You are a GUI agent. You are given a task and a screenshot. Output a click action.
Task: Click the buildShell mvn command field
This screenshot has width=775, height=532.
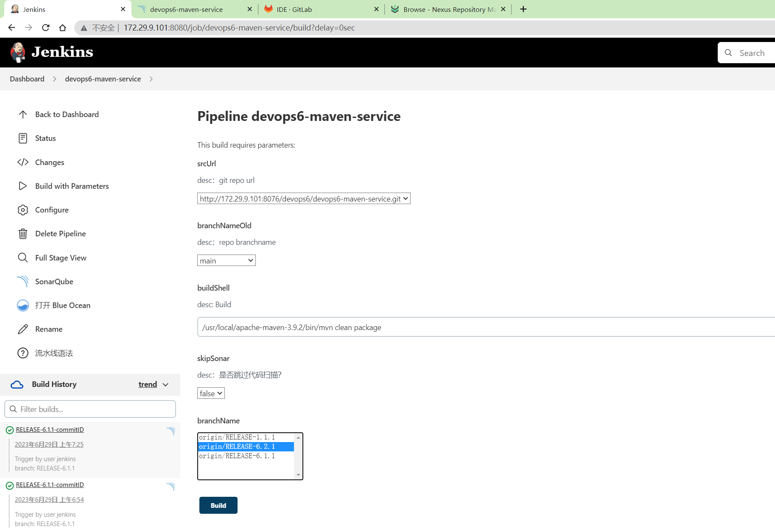coord(486,327)
